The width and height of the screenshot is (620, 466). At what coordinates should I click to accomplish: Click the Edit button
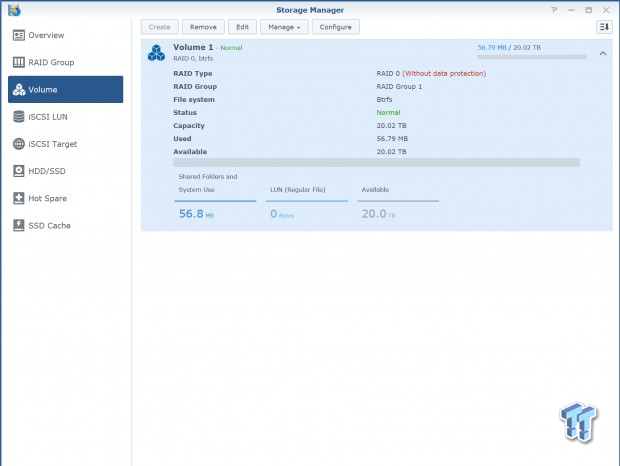[242, 27]
